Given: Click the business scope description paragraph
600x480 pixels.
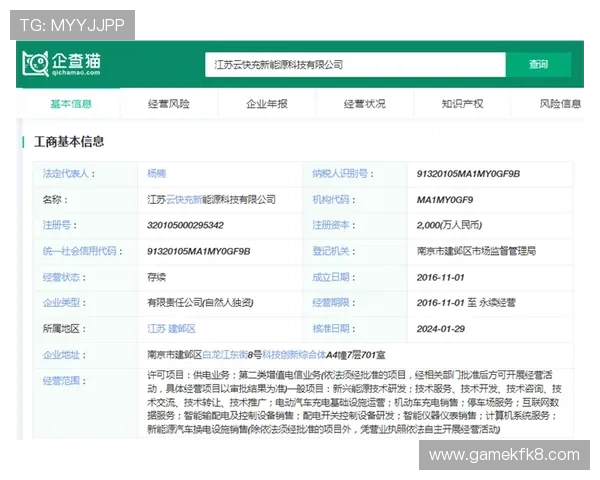Looking at the screenshot, I should click(x=354, y=402).
